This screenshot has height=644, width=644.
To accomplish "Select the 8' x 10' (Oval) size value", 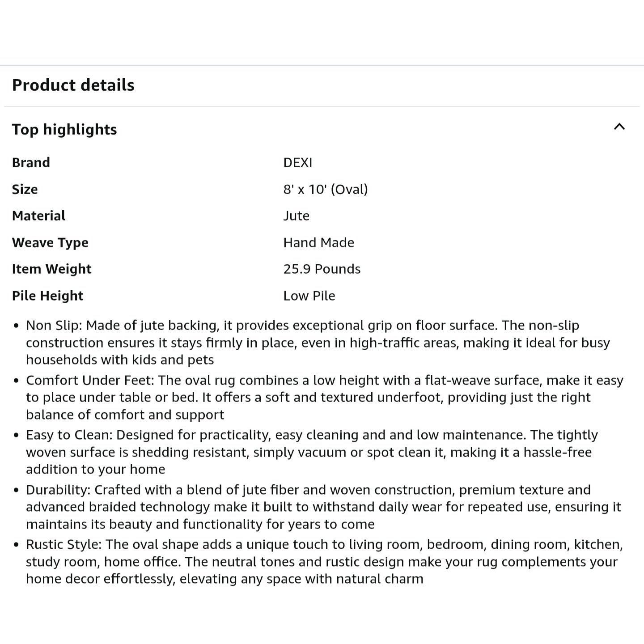I will (325, 189).
